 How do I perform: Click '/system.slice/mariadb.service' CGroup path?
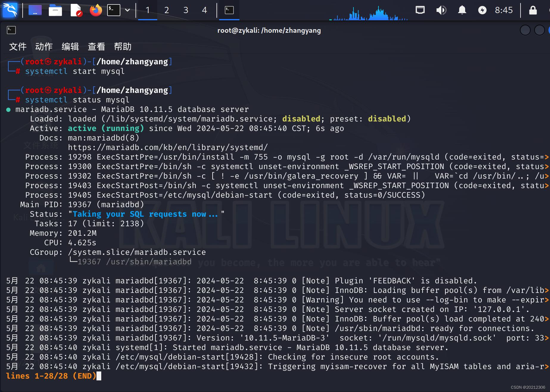[137, 252]
